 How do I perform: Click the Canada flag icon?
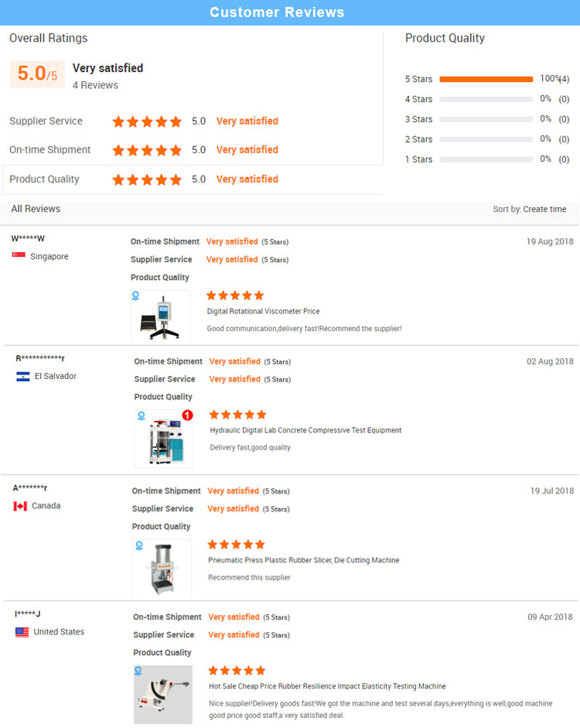(x=20, y=506)
